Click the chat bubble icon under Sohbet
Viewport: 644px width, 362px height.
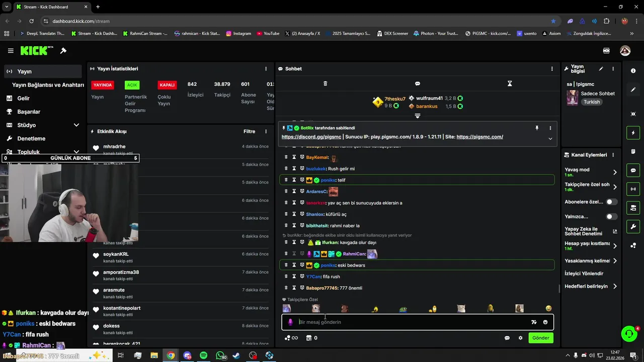point(417,83)
